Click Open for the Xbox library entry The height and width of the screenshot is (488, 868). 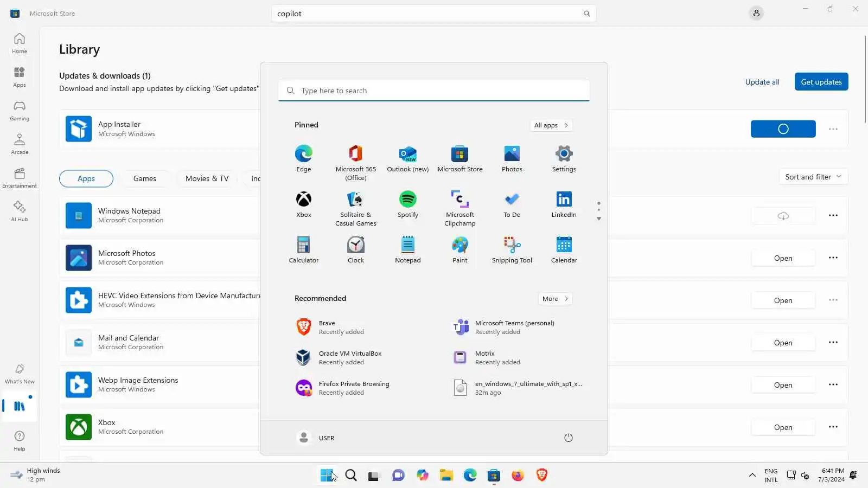coord(783,427)
